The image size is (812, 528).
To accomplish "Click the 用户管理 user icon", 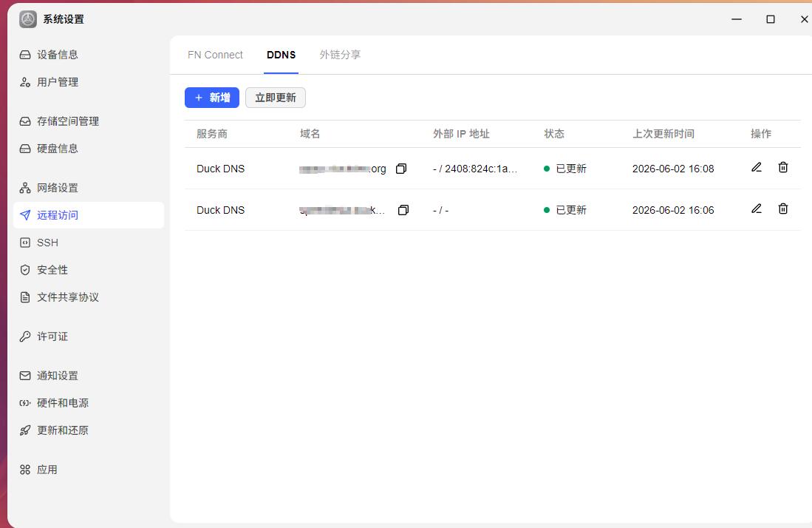I will coord(25,82).
